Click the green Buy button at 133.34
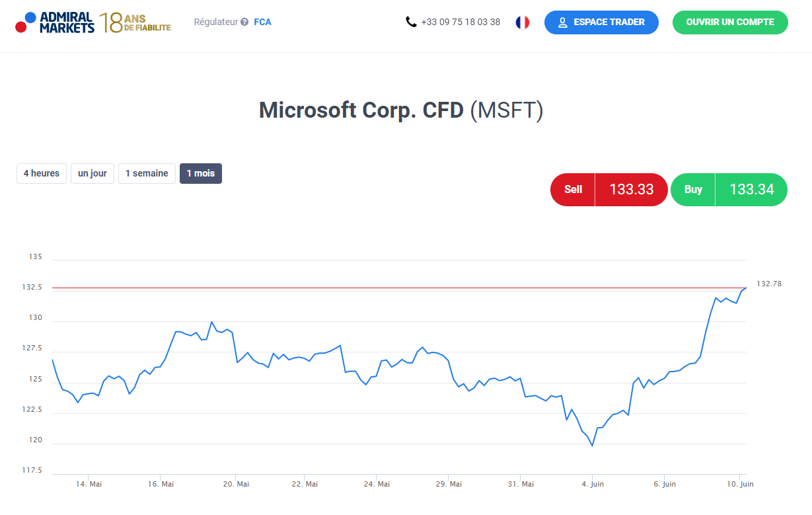 [x=729, y=189]
